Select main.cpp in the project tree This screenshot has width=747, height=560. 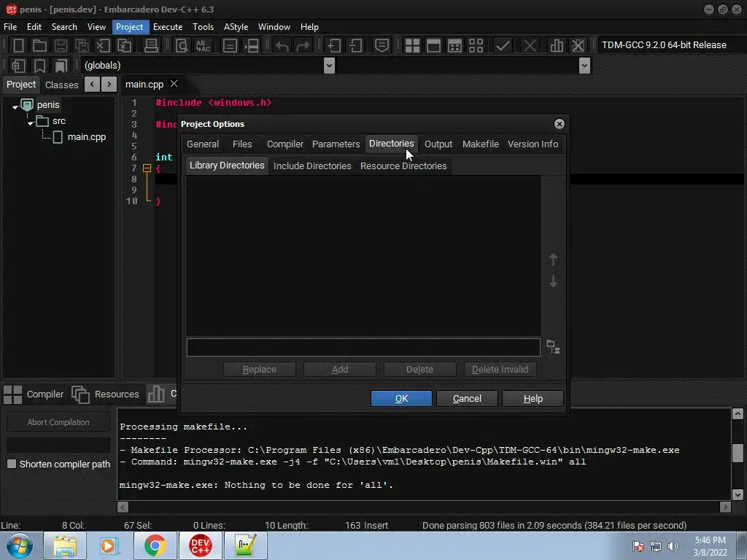pos(86,137)
